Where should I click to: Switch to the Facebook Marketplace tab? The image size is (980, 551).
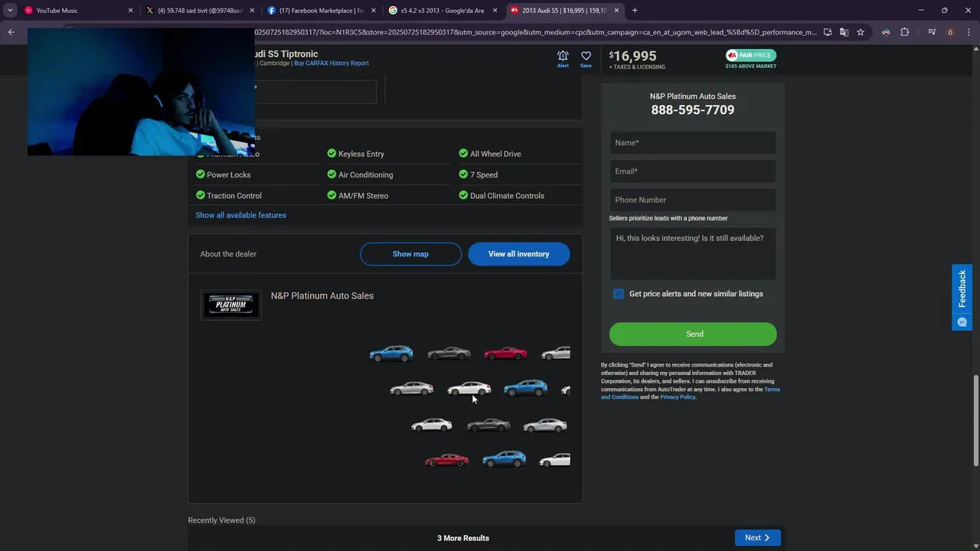coord(321,11)
